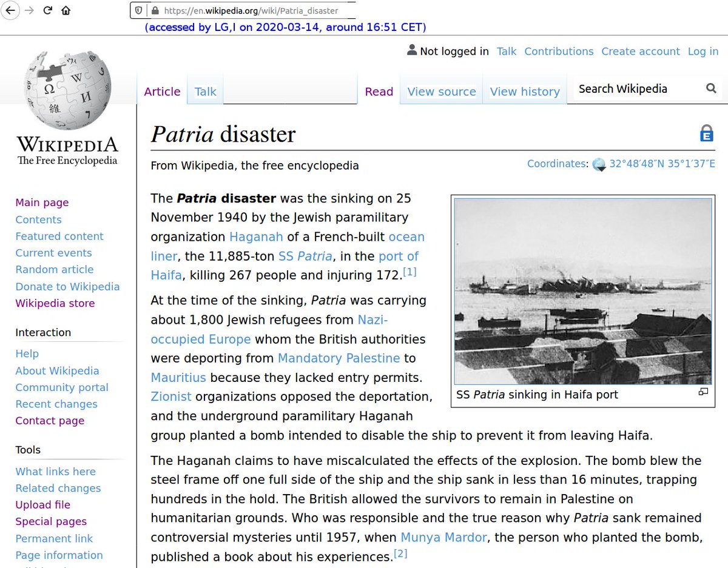
Task: Click the tracking protection shield icon
Action: [x=139, y=10]
